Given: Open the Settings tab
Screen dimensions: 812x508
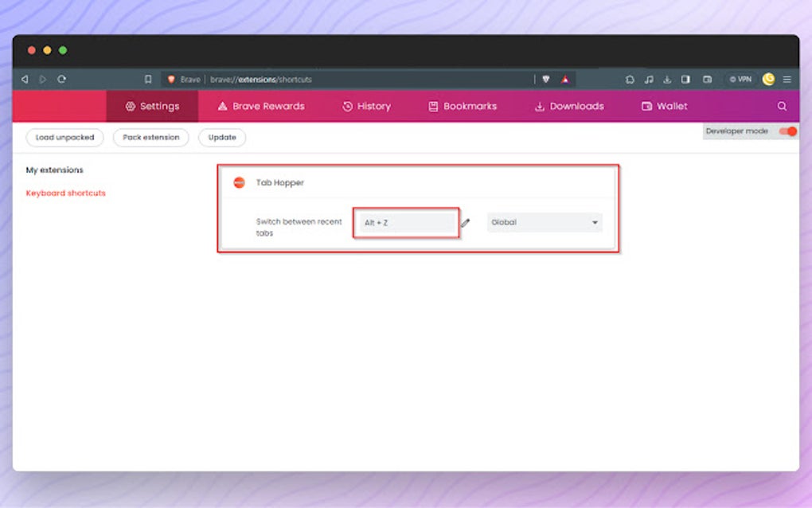Looking at the screenshot, I should click(x=152, y=106).
